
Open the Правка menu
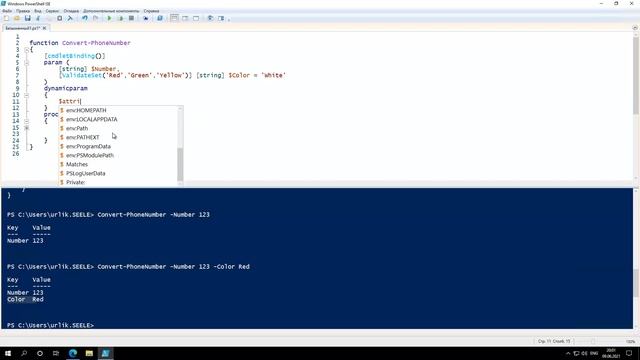23,11
